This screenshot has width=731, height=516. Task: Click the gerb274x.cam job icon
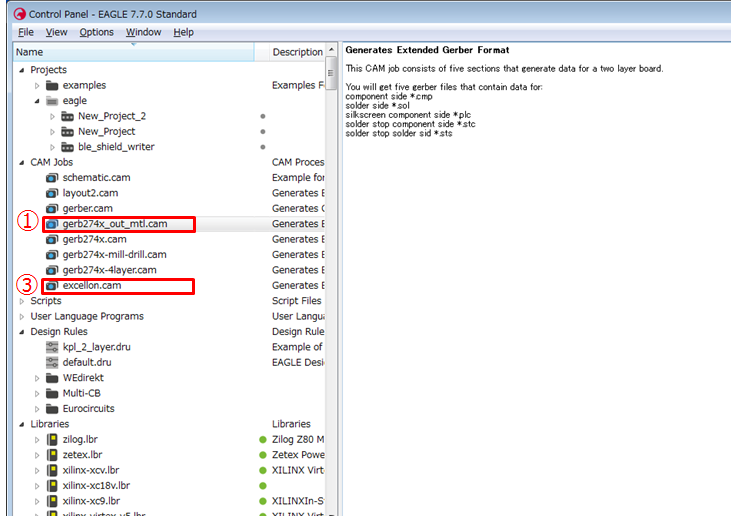coord(52,239)
